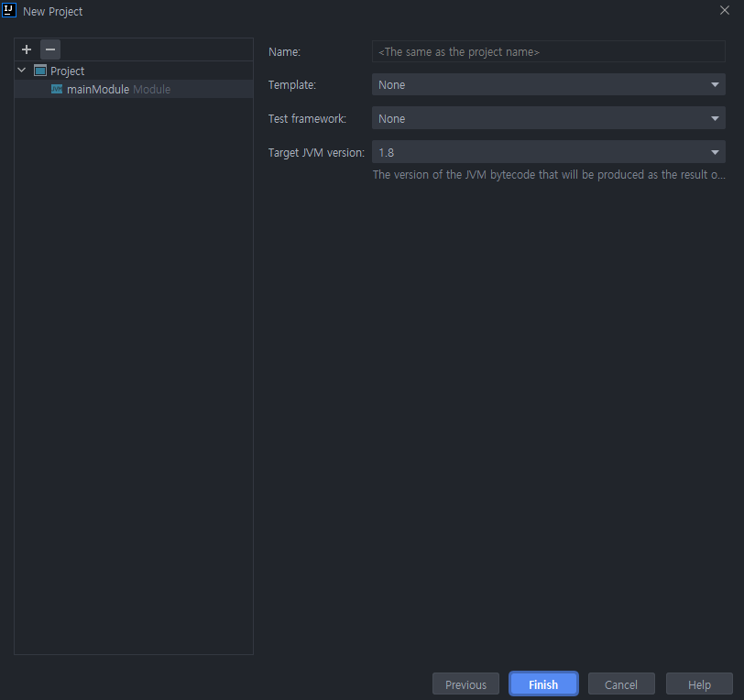Image resolution: width=744 pixels, height=700 pixels.
Task: Select the mainModule Module row
Action: 134,89
